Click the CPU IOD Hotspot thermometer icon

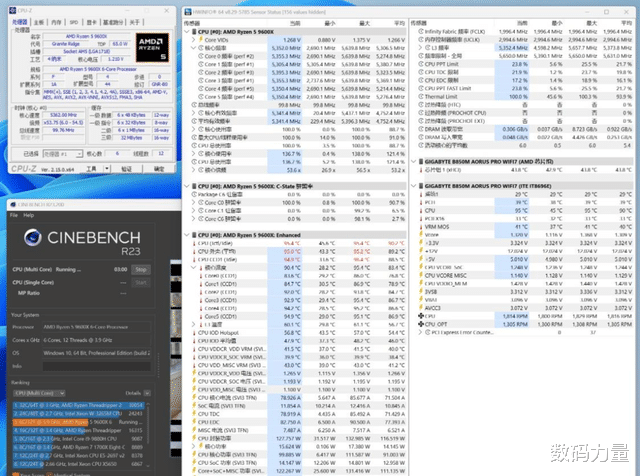pos(194,333)
